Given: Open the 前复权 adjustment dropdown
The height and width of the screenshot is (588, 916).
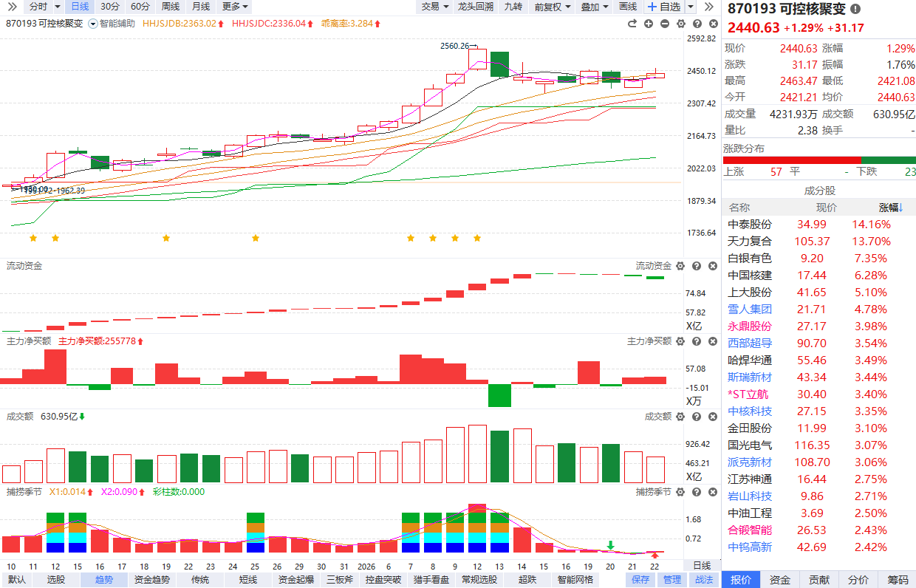Looking at the screenshot, I should click(x=552, y=7).
